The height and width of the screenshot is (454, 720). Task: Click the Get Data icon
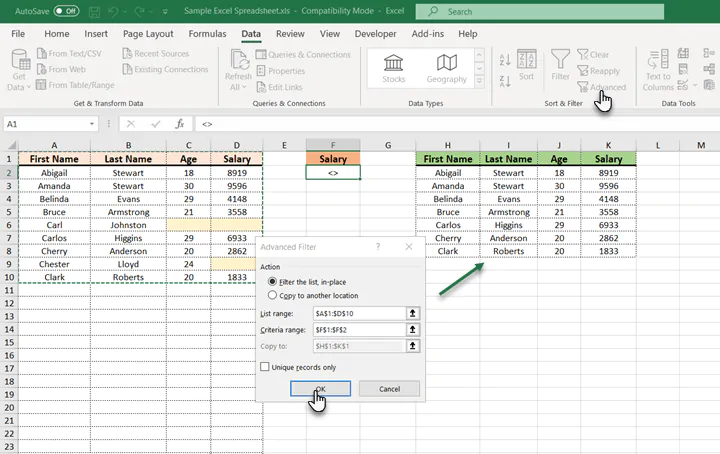(x=20, y=60)
